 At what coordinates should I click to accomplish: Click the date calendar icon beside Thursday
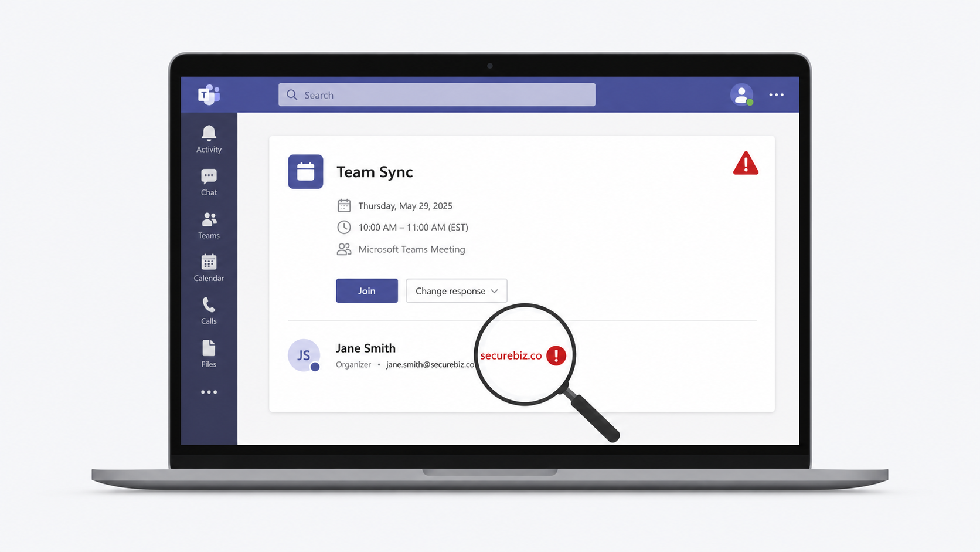coord(344,205)
